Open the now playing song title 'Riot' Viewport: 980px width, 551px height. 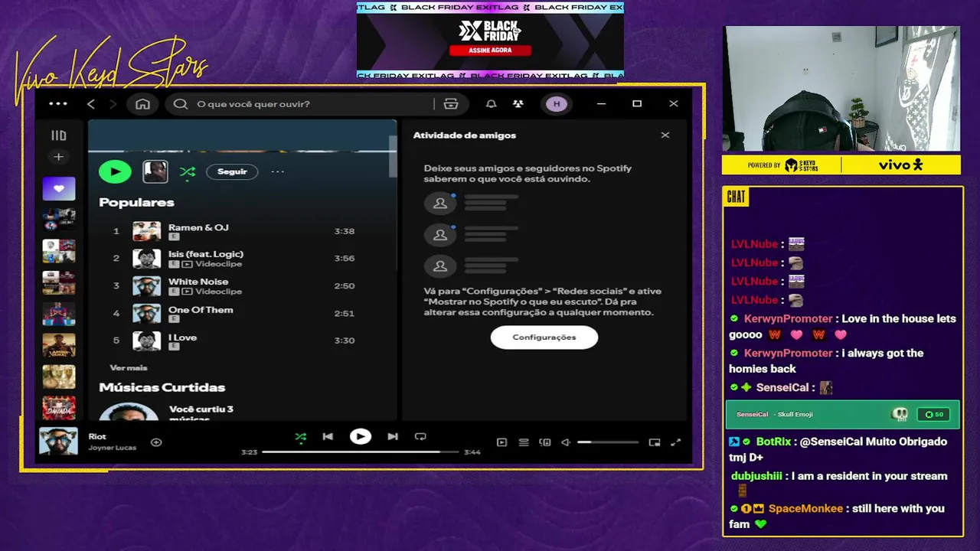(97, 437)
